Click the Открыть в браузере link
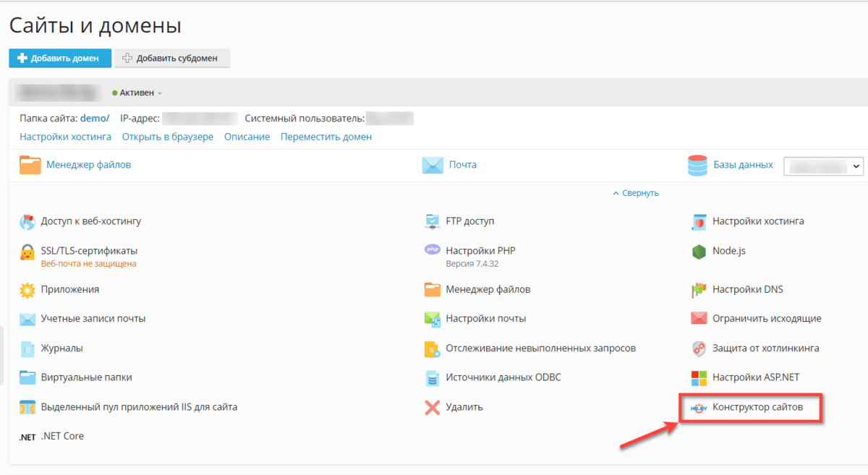The image size is (868, 475). coord(168,137)
